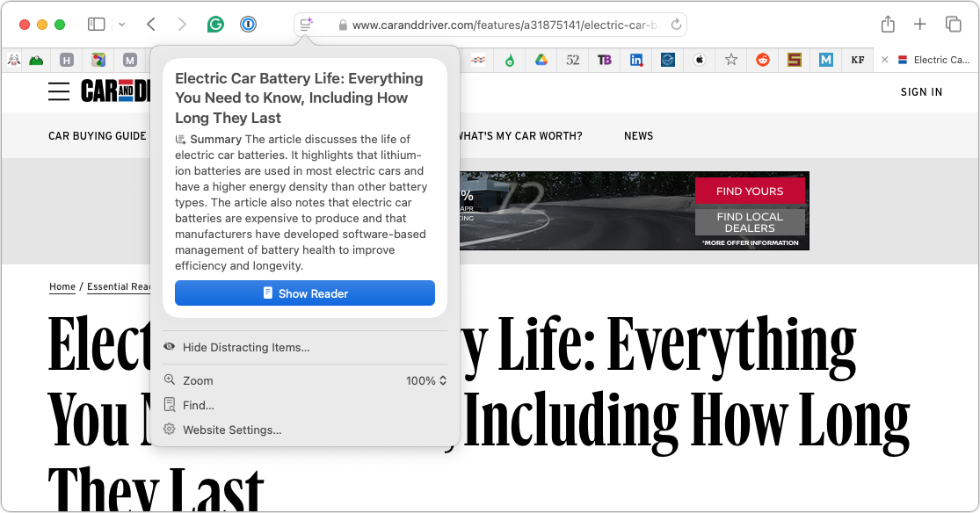Click the Zoom menu entry label

point(198,380)
